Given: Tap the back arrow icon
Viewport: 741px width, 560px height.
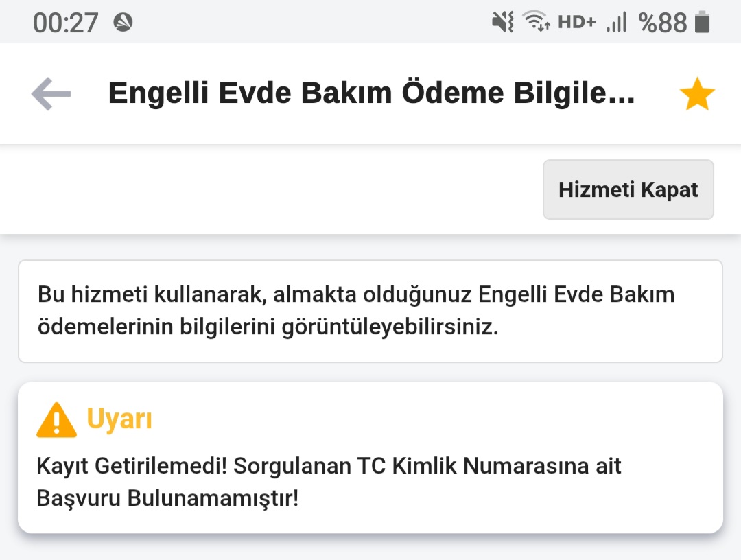Looking at the screenshot, I should point(51,94).
